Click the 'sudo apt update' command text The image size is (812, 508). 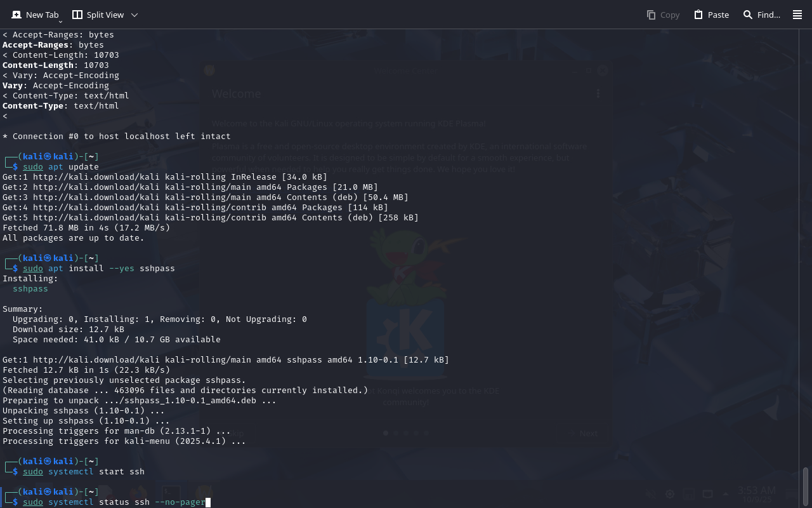(61, 167)
